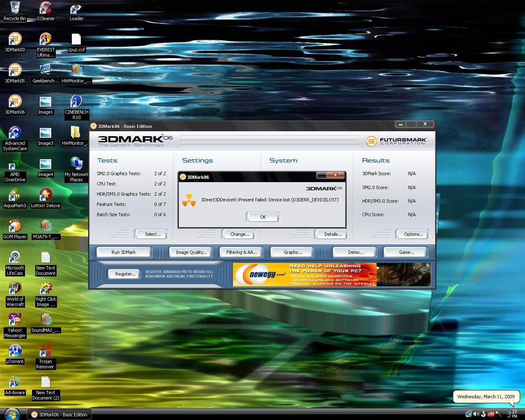Open results Options... button
This screenshot has width=525, height=420.
click(413, 234)
